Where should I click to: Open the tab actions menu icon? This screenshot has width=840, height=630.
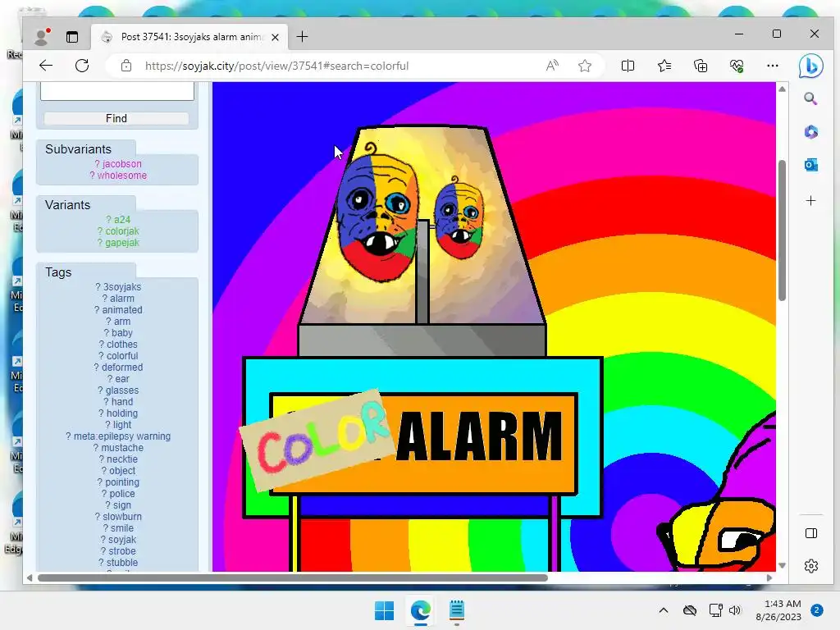point(72,37)
